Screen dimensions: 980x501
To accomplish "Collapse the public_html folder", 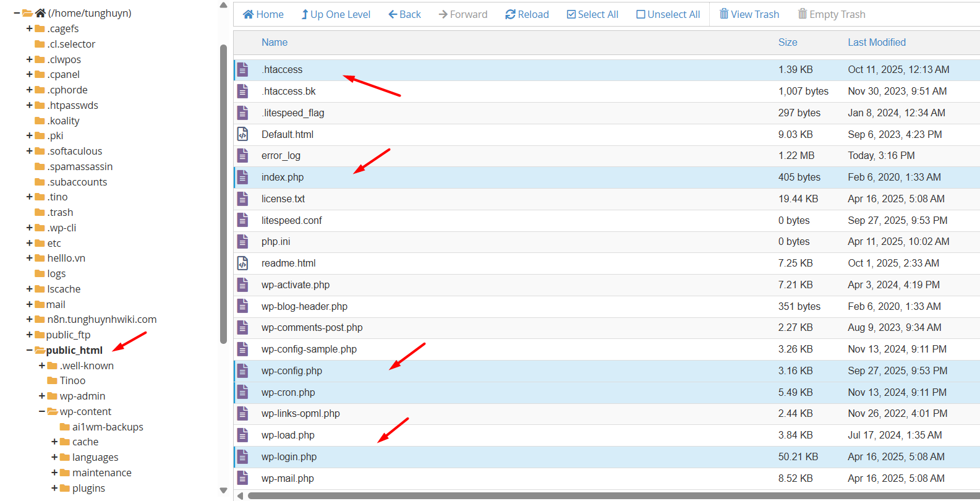I will [29, 350].
